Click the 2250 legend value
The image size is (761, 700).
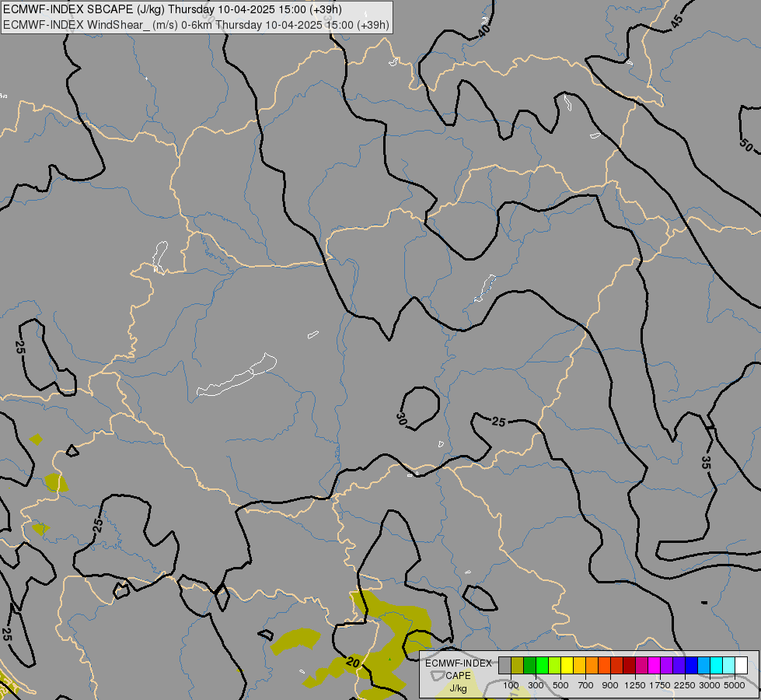tap(685, 685)
